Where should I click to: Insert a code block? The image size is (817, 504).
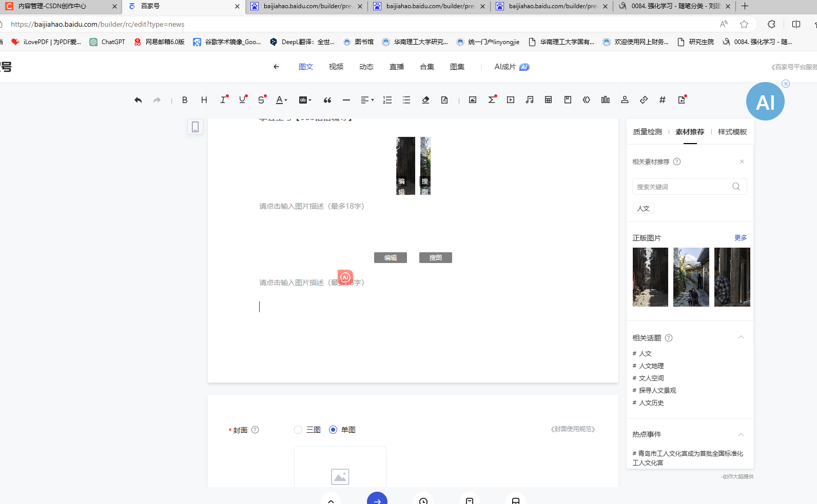pyautogui.click(x=587, y=100)
